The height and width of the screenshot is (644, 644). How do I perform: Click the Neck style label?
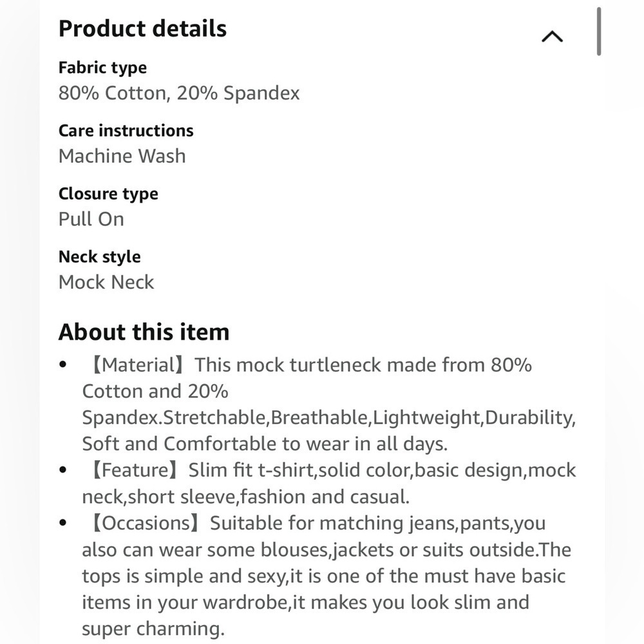pyautogui.click(x=99, y=257)
